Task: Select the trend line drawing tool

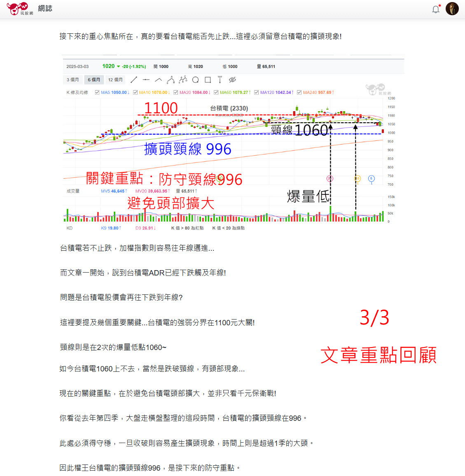Action: (133, 79)
